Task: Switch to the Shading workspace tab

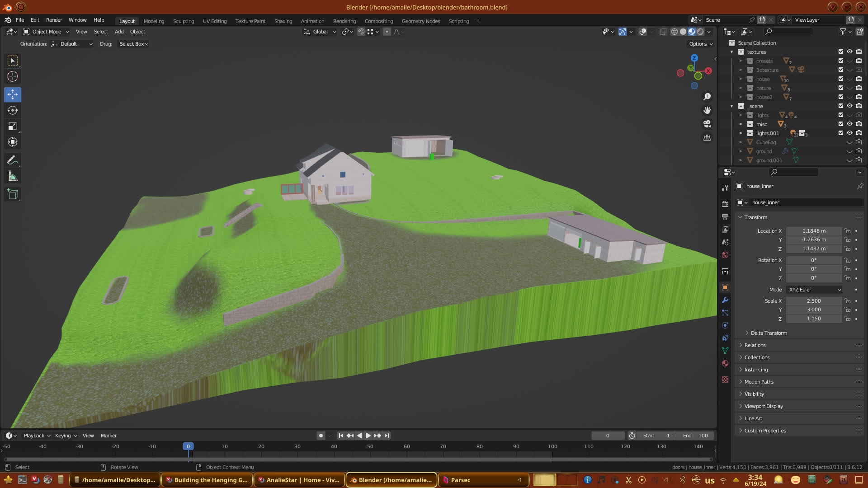Action: pyautogui.click(x=283, y=21)
